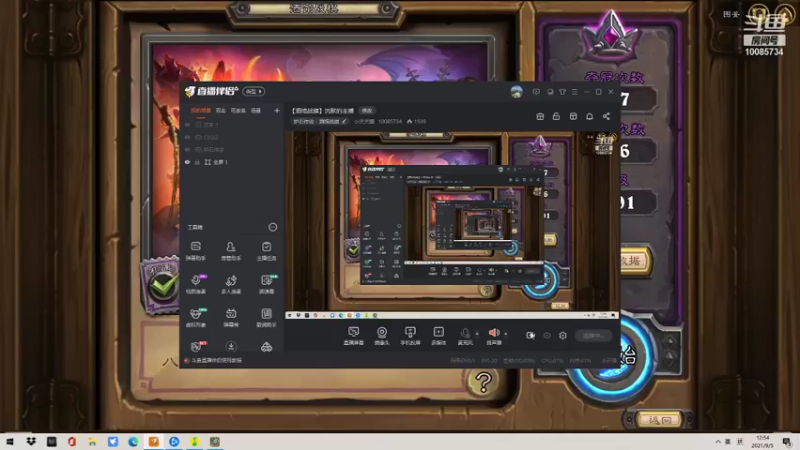800x450 pixels.
Task: Open the 弹幕秀 tool
Action: pyautogui.click(x=231, y=317)
